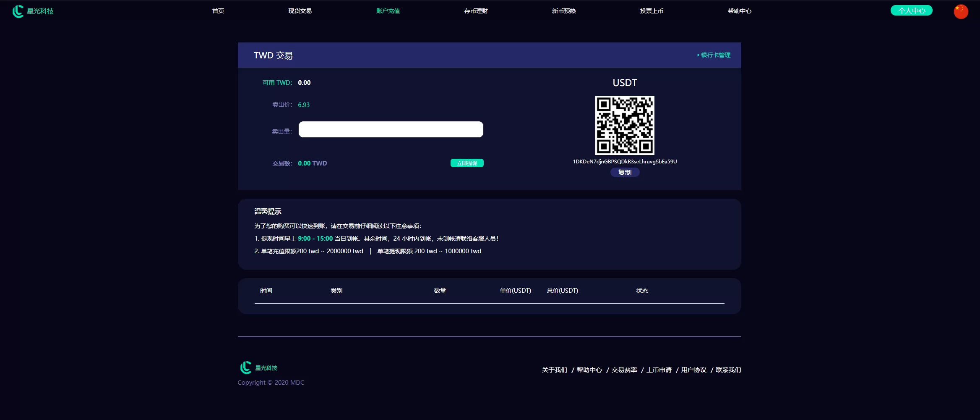Select 账户充值 account recharge tab
The image size is (980, 420).
point(388,11)
